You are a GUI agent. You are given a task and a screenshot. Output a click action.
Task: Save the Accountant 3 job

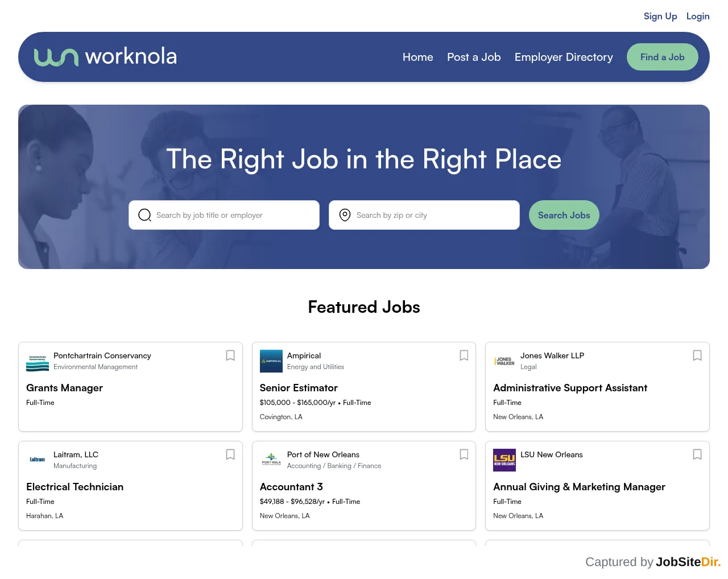click(x=464, y=454)
